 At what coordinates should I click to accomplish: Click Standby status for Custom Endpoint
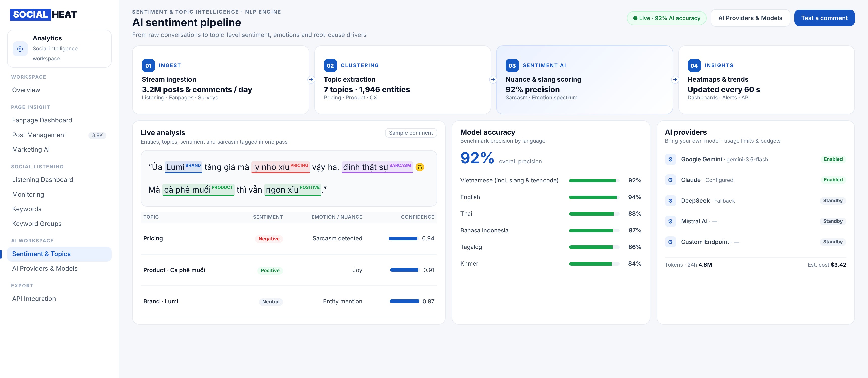tap(833, 242)
